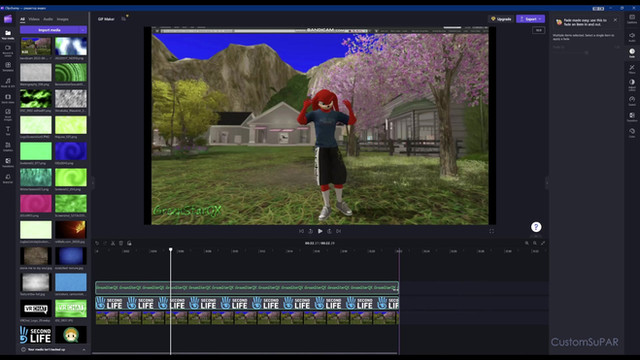Adjust the Fade in slider
The height and width of the screenshot is (360, 640).
[x=587, y=52]
